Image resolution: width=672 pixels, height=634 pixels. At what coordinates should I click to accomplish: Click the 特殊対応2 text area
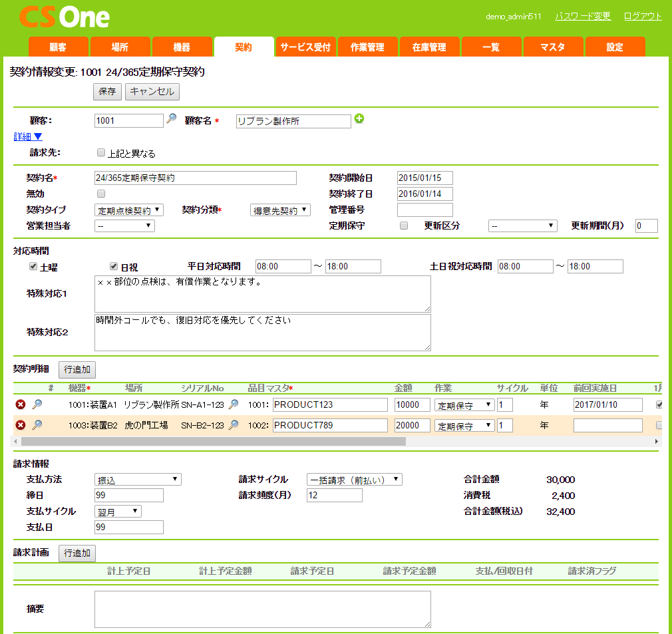point(263,333)
